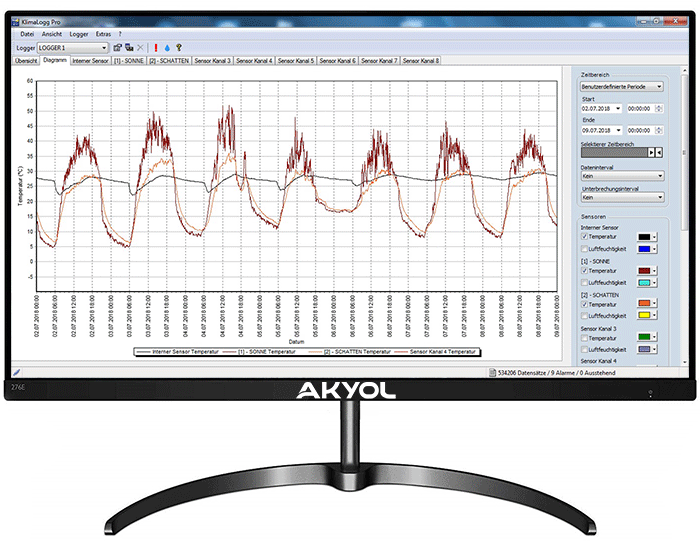This screenshot has width=700, height=541.
Task: Switch to the Sensor Kanal 5 tab
Action: 296,61
